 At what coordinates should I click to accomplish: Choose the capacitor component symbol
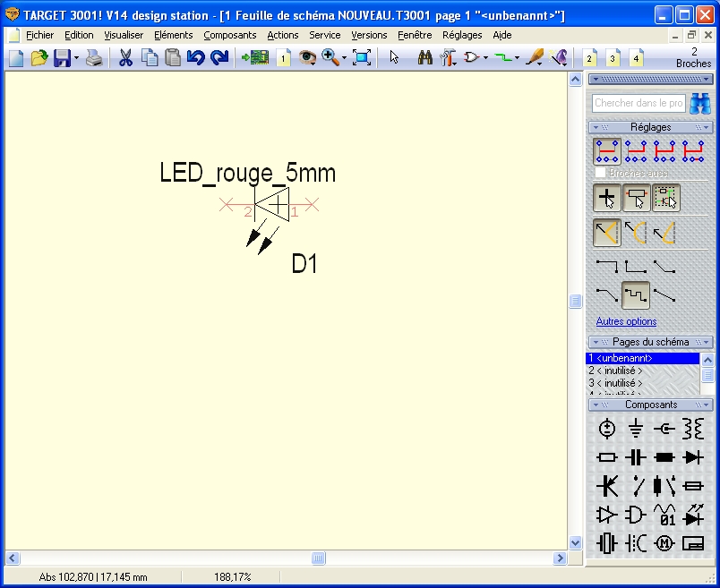636,457
